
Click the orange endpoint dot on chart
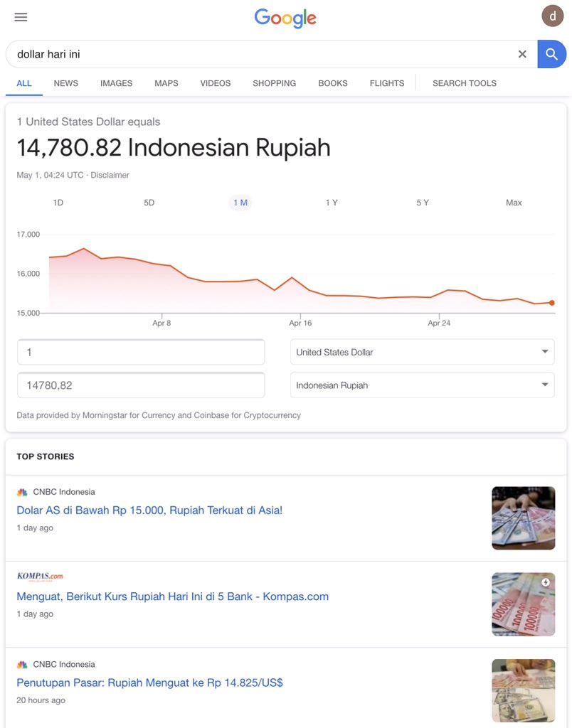click(551, 303)
